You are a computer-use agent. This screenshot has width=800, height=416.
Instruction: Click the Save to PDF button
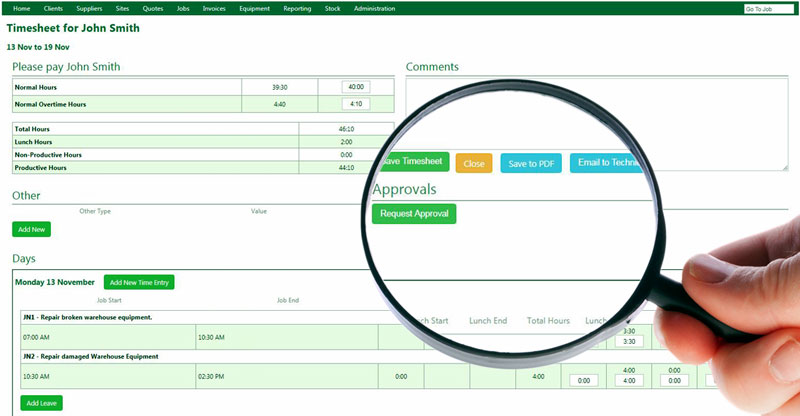pyautogui.click(x=531, y=163)
